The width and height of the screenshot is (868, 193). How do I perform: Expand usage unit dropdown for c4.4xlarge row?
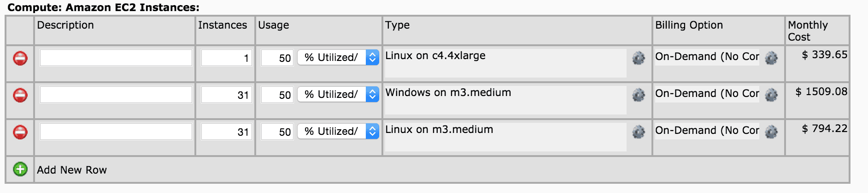[x=372, y=58]
